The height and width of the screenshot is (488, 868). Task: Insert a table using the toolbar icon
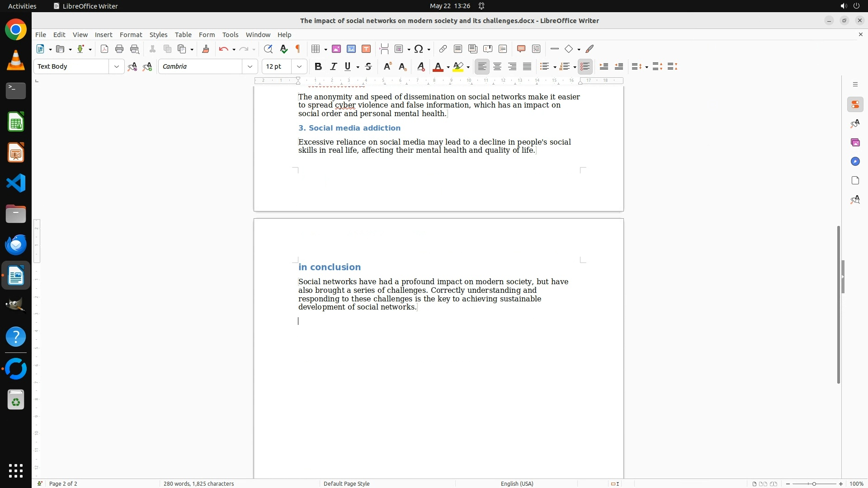point(316,49)
